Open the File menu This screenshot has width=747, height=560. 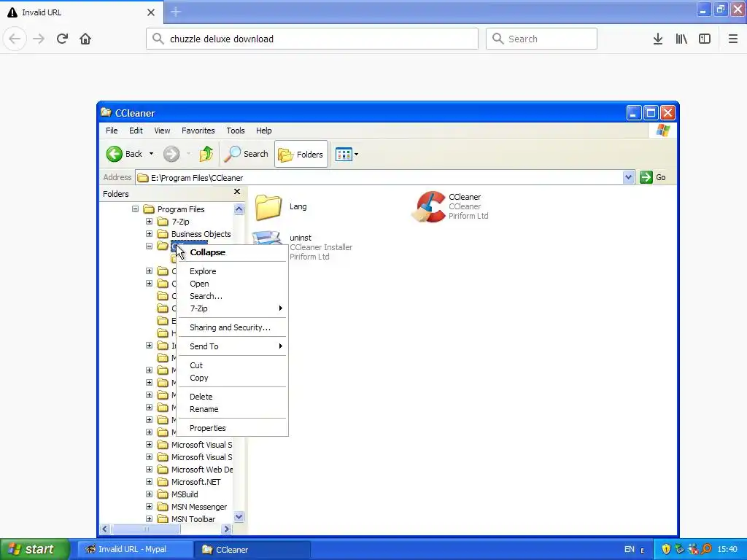click(x=112, y=131)
